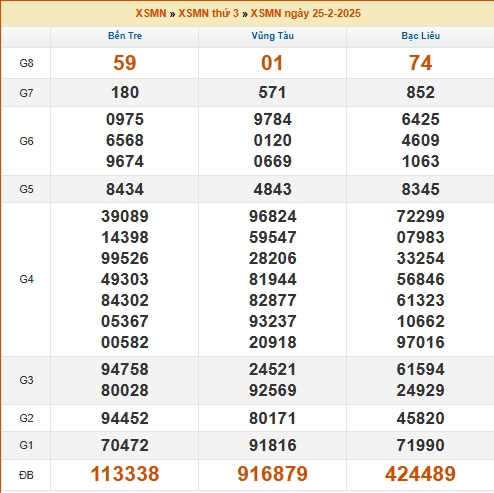This screenshot has height=493, width=494.
Task: Open the Bạc Liêu province link
Action: pos(421,36)
